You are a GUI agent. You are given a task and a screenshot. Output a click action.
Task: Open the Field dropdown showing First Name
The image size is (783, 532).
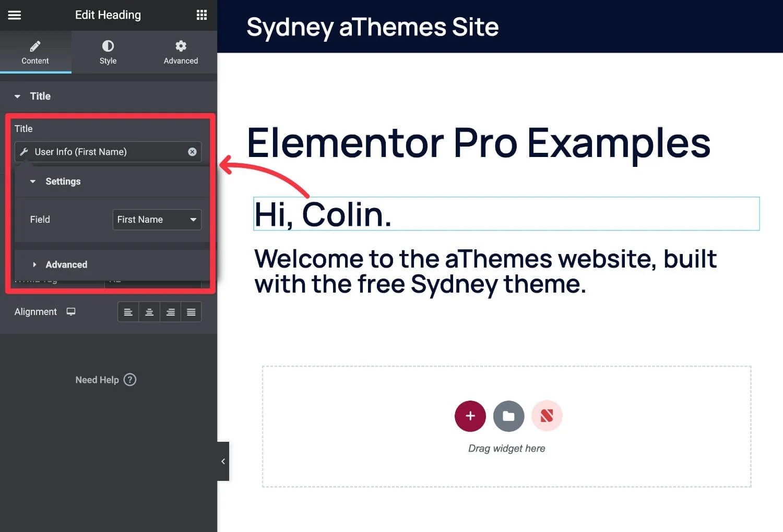click(157, 220)
